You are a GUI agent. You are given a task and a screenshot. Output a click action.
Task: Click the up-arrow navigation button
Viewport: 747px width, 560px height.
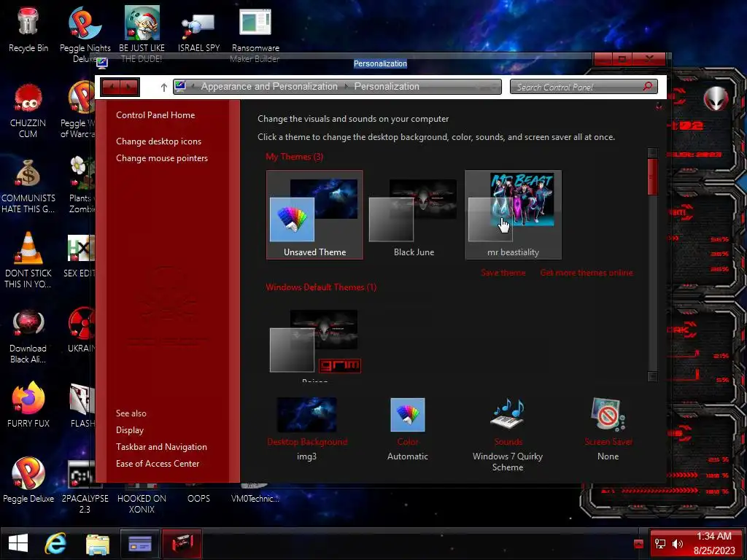coord(163,87)
